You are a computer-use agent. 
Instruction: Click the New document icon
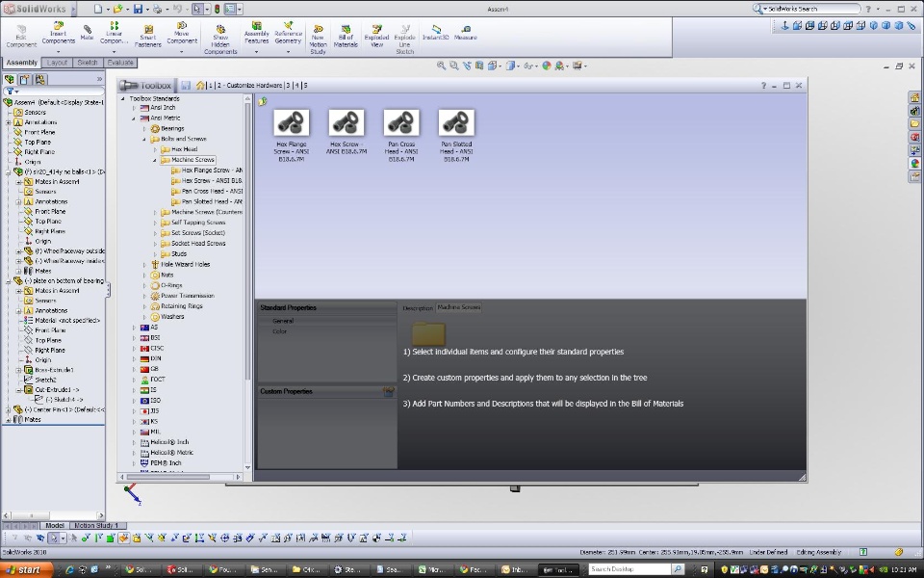[x=98, y=9]
